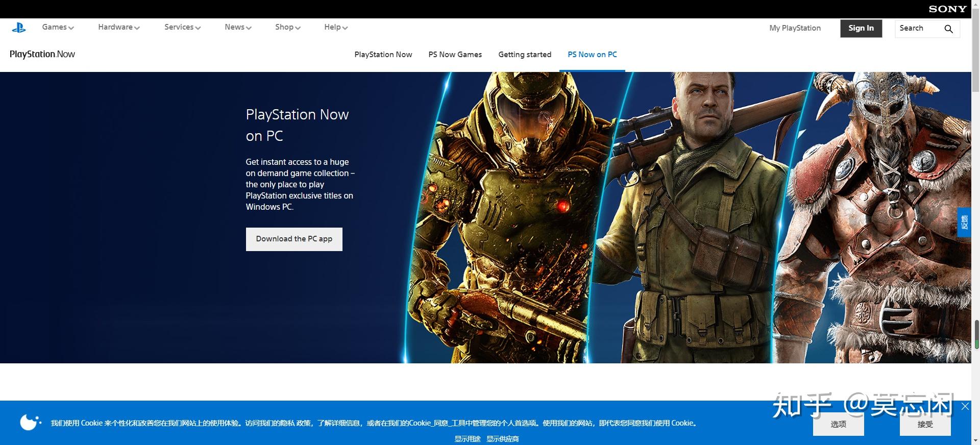The height and width of the screenshot is (445, 980).
Task: Expand the Shop dropdown
Action: click(287, 27)
